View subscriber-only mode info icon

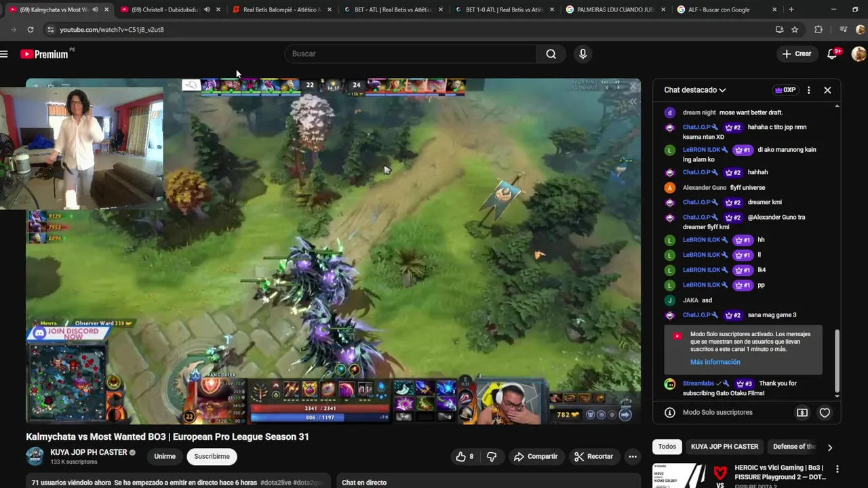[669, 412]
